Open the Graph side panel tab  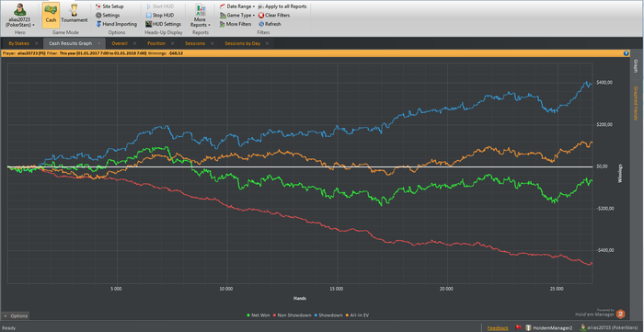pos(636,67)
